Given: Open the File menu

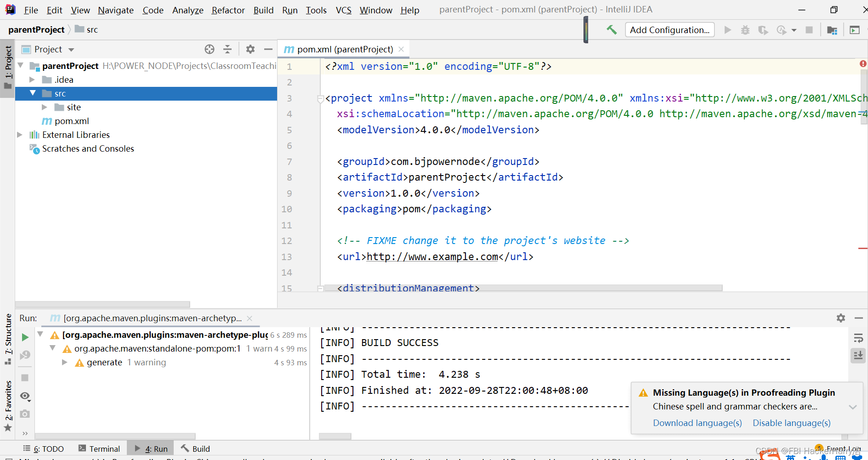Looking at the screenshot, I should tap(31, 10).
